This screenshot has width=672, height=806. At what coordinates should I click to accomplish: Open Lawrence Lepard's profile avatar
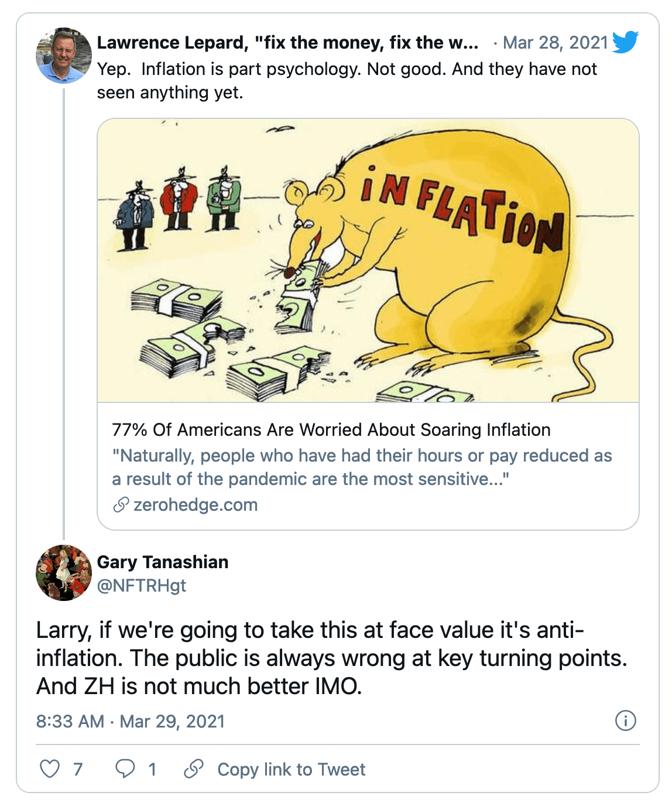pyautogui.click(x=64, y=56)
